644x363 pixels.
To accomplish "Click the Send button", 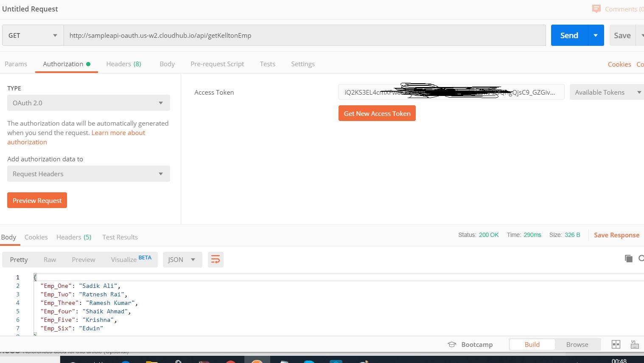I will pyautogui.click(x=568, y=35).
